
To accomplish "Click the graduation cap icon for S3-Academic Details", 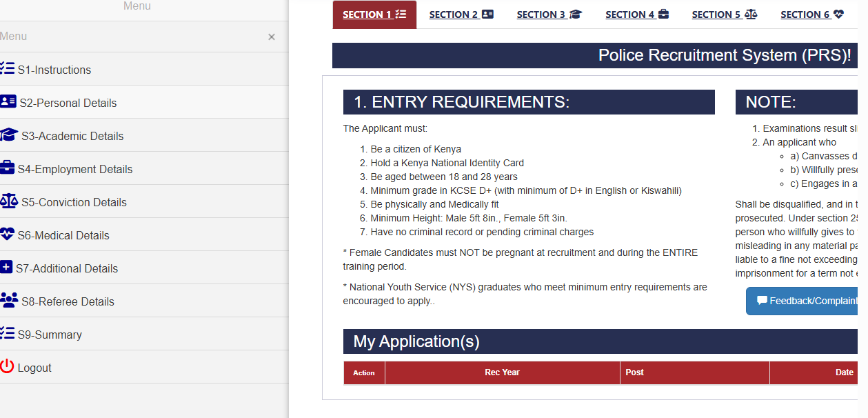I will click(x=8, y=135).
